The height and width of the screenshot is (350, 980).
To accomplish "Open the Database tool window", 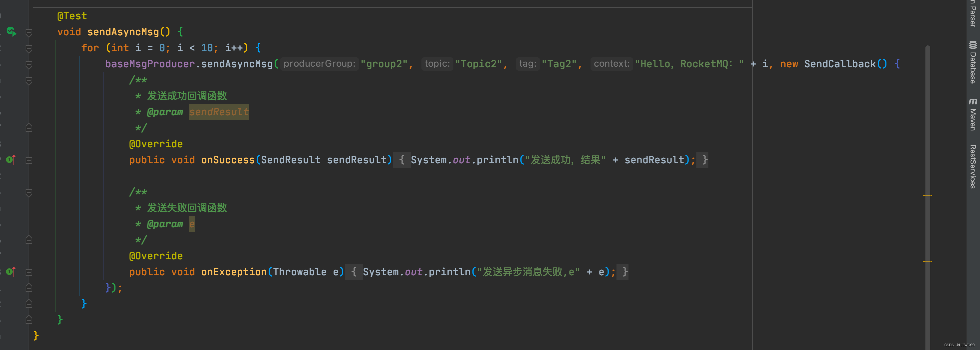I will click(973, 62).
